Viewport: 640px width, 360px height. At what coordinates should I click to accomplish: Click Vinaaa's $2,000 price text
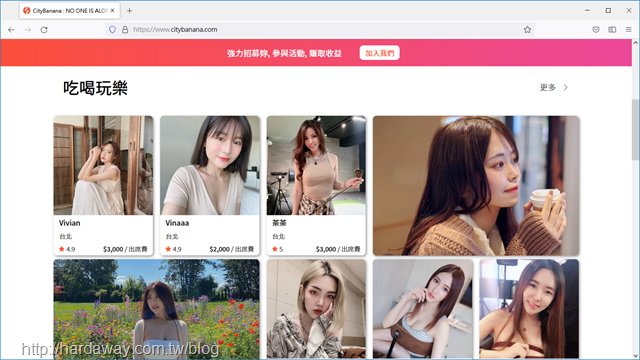click(231, 249)
